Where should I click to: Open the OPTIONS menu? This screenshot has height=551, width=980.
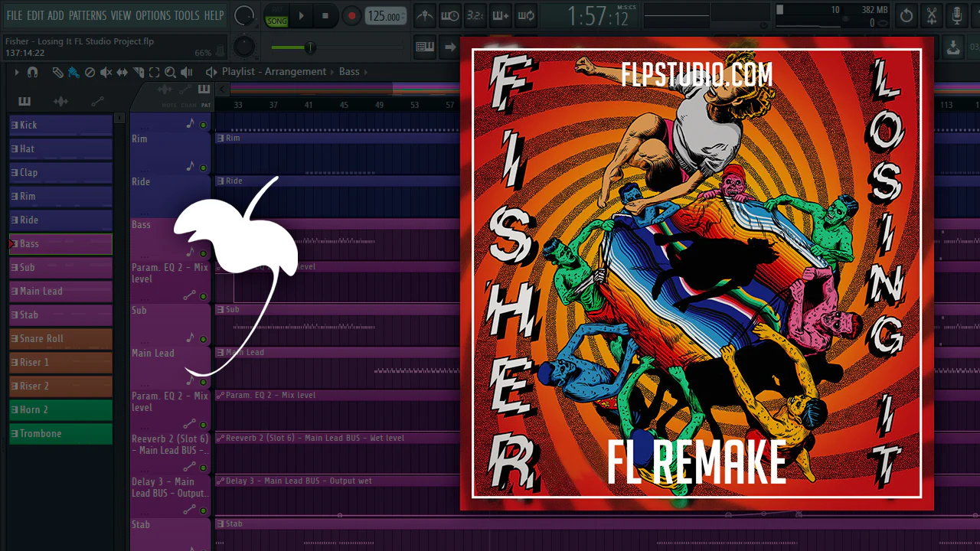(153, 15)
